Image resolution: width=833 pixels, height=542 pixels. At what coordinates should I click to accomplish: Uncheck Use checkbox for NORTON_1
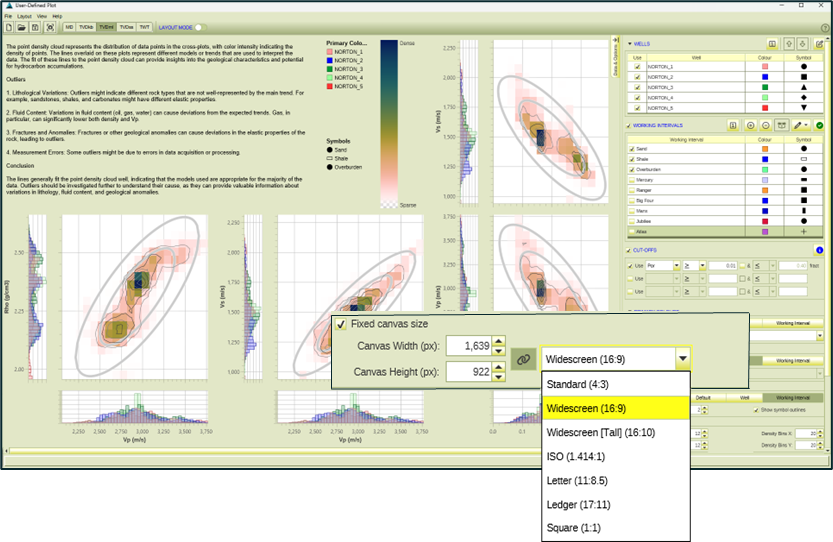click(638, 67)
